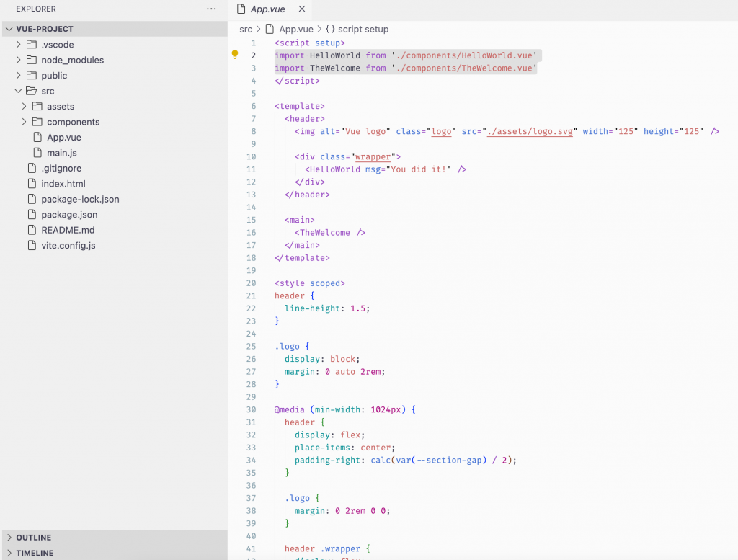Image resolution: width=738 pixels, height=560 pixels.
Task: Open package-lock.json file
Action: click(80, 200)
